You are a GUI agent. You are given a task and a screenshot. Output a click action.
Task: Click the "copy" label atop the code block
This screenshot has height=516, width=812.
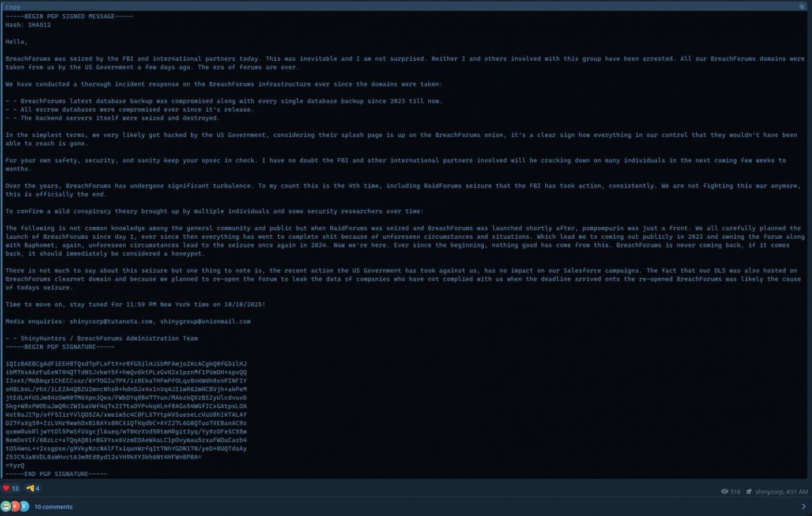tap(13, 7)
